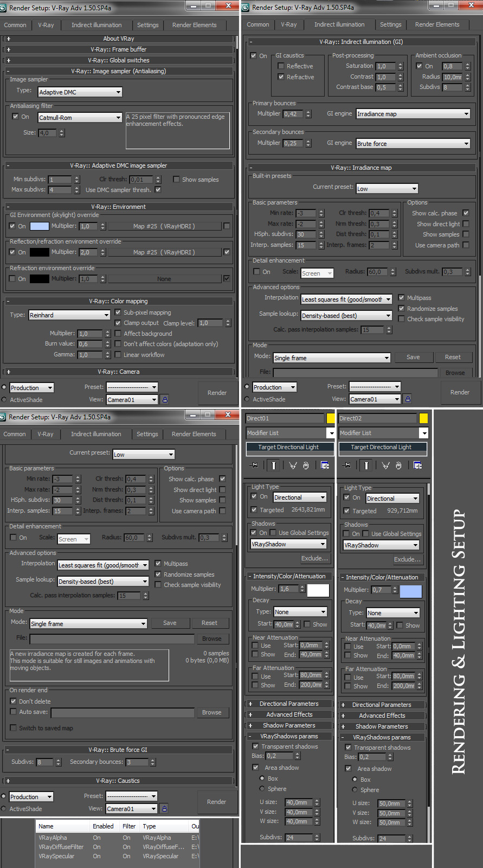Image resolution: width=483 pixels, height=868 pixels.
Task: Click Remove Modifier icon in Direct01 panel
Action: tap(306, 465)
